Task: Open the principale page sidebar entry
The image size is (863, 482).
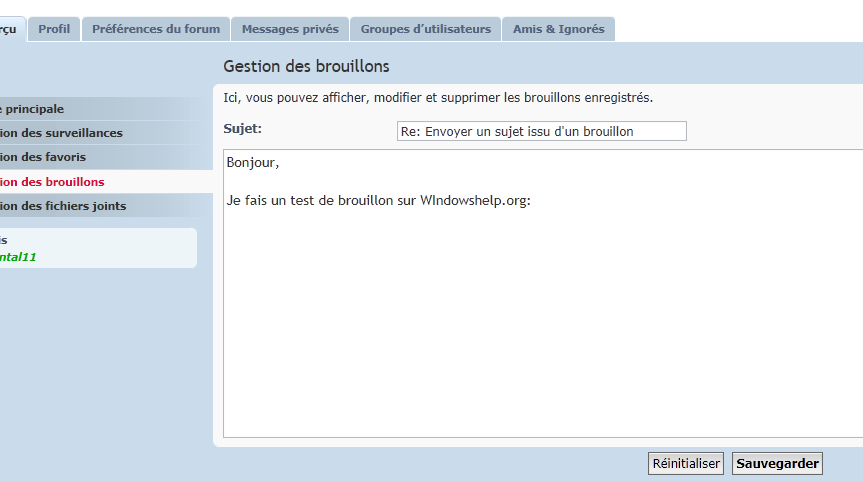Action: click(x=105, y=109)
